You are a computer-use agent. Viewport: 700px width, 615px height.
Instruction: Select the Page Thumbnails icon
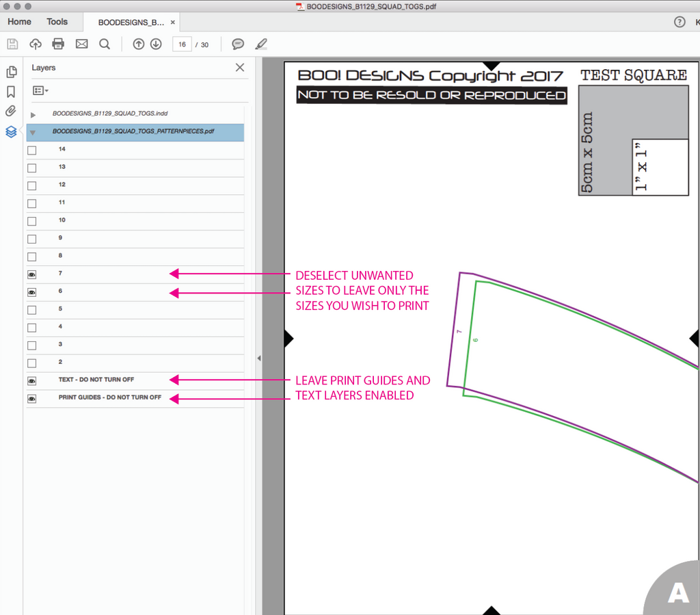click(x=12, y=71)
